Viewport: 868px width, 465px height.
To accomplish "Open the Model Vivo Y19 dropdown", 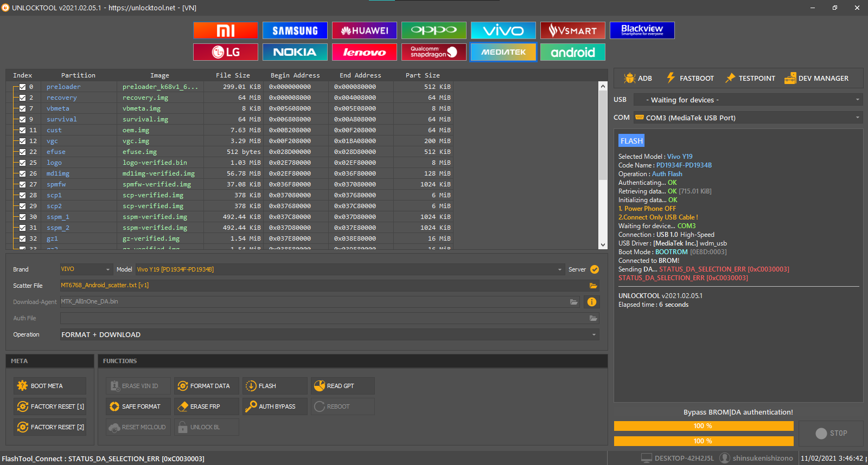I will (x=349, y=269).
